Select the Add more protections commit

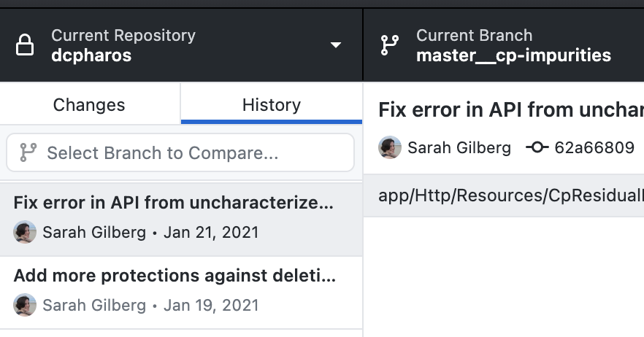[x=181, y=293]
